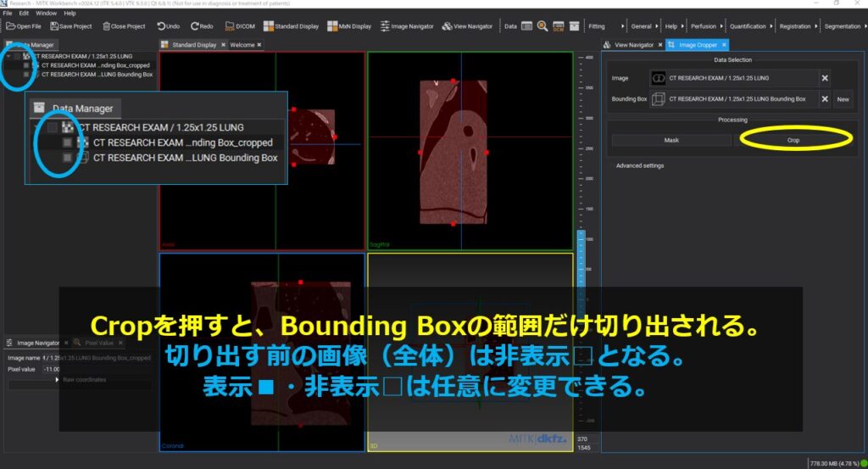Select the Image Cropper tab

697,45
